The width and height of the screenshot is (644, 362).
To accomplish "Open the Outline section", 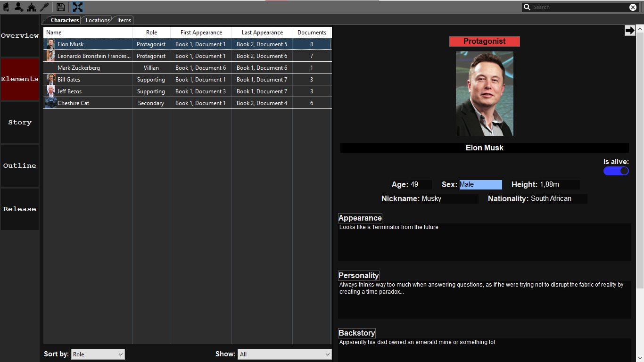I will [x=20, y=166].
